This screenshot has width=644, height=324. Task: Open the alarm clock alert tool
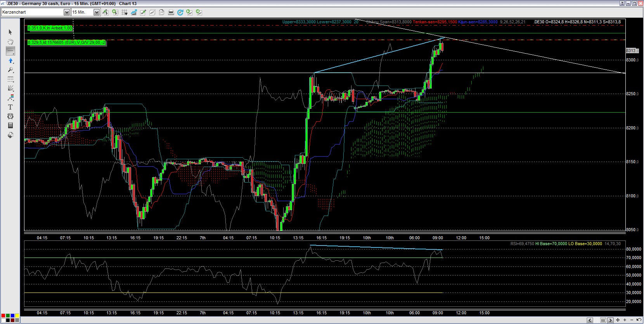point(10,116)
